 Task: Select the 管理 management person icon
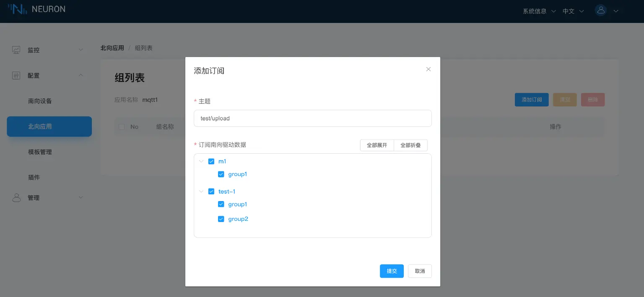click(x=16, y=197)
